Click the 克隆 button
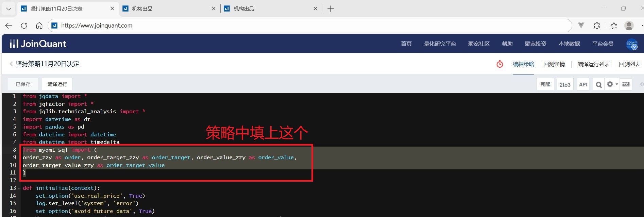Image resolution: width=644 pixels, height=217 pixels. pyautogui.click(x=545, y=84)
